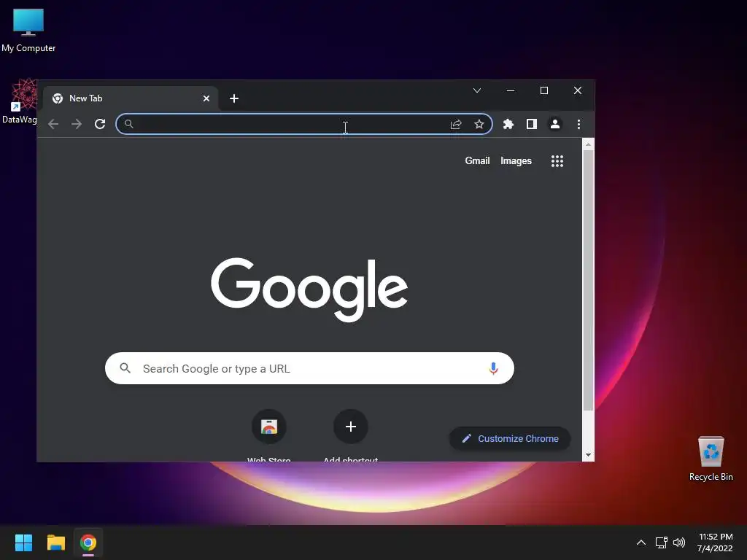
Task: Click the Search Google or type a URL box
Action: coord(309,368)
